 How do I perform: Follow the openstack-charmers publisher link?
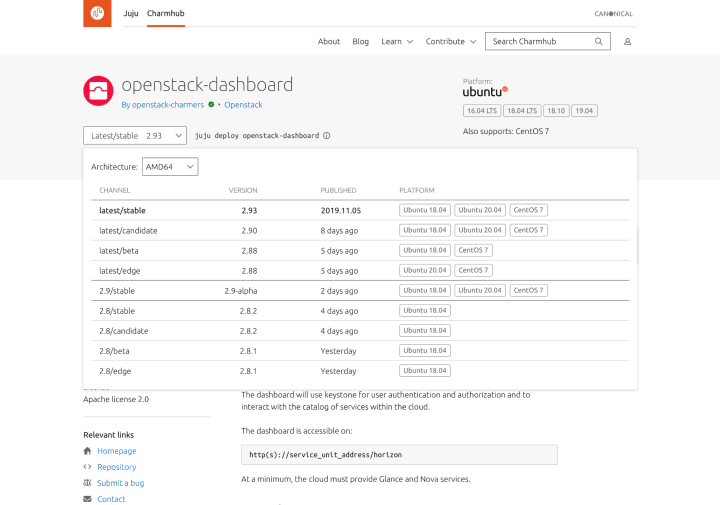(x=163, y=105)
